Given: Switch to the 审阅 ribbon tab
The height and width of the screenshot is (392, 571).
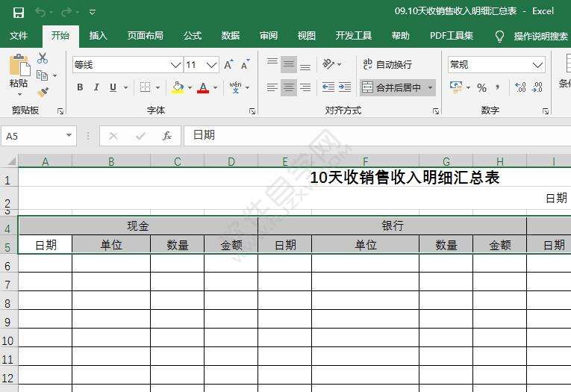Looking at the screenshot, I should [x=269, y=36].
